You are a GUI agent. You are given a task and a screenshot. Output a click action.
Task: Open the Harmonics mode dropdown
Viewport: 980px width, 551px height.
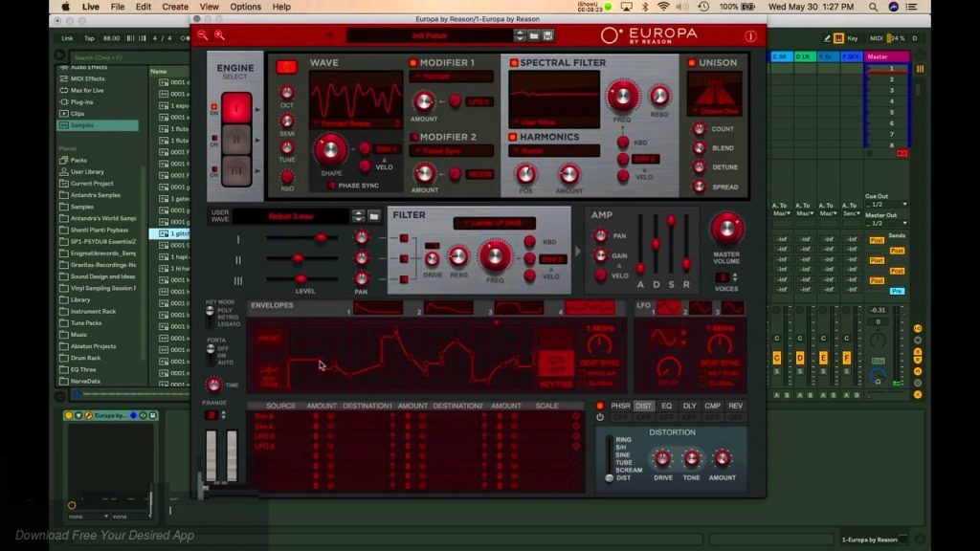[x=554, y=151]
